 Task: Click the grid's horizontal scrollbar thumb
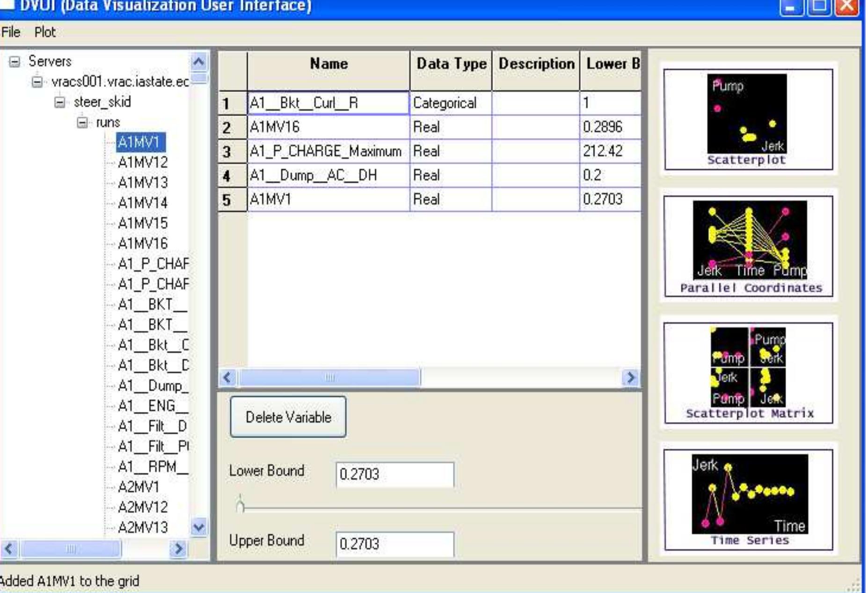(329, 377)
